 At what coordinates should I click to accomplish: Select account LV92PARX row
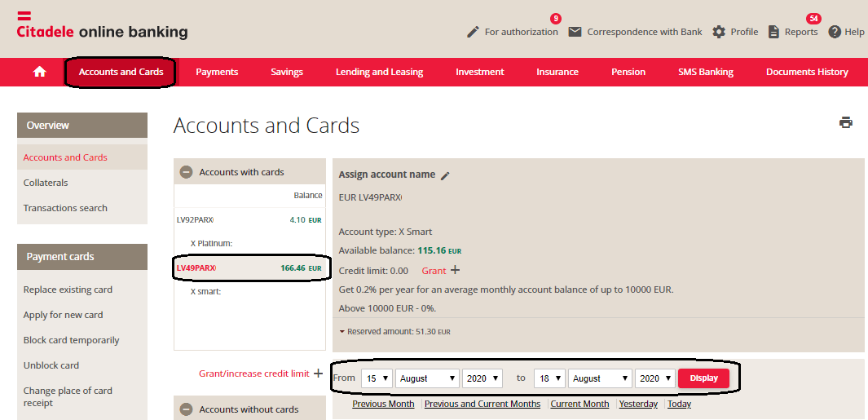click(x=249, y=220)
